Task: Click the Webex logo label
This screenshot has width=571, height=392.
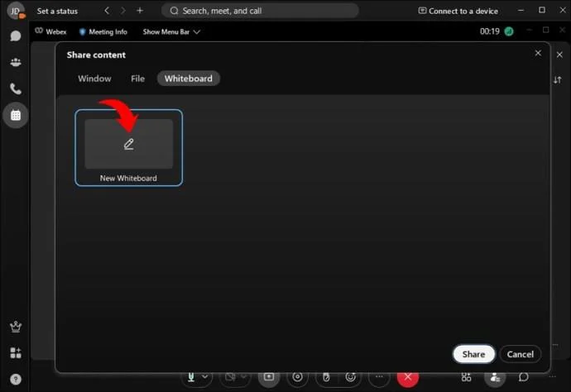Action: [x=51, y=31]
